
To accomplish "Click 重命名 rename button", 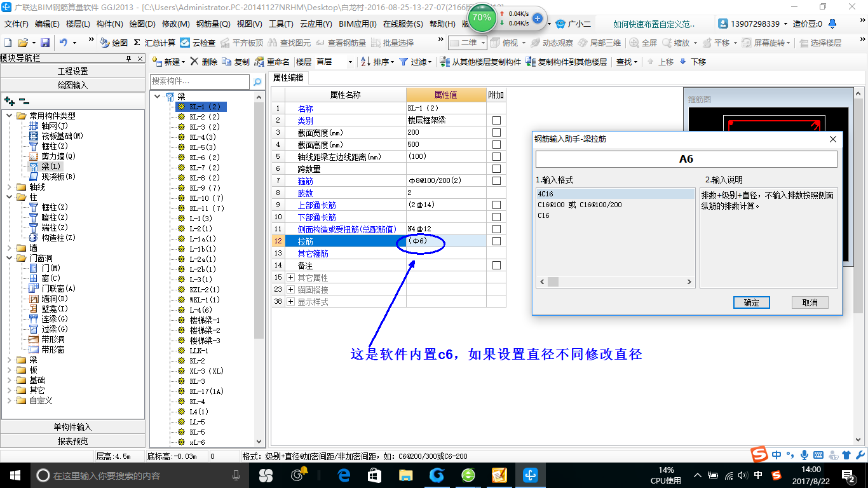I will pyautogui.click(x=272, y=62).
